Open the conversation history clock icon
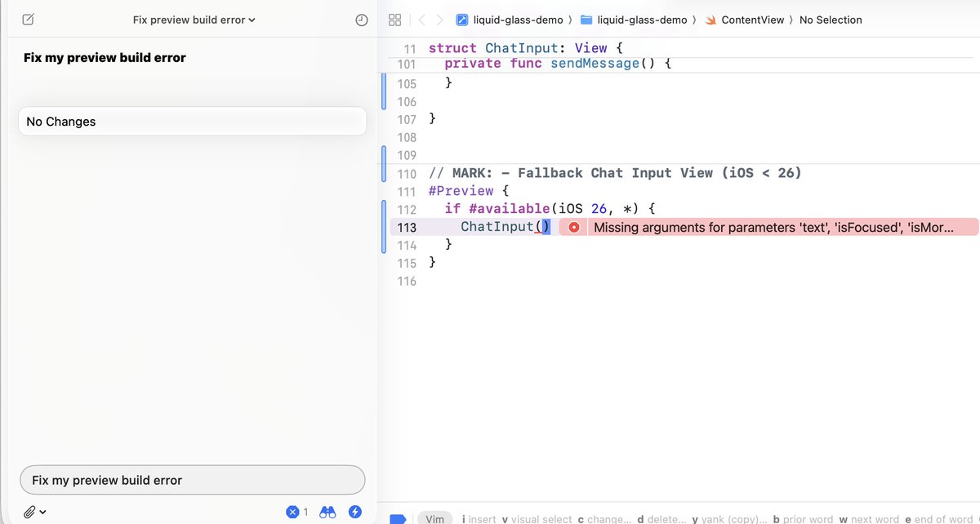This screenshot has height=524, width=980. (x=363, y=20)
